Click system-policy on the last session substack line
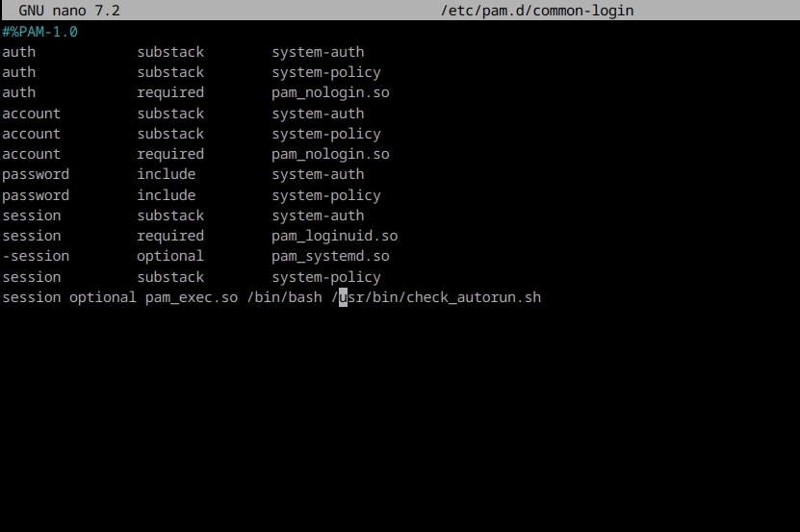 click(x=326, y=277)
